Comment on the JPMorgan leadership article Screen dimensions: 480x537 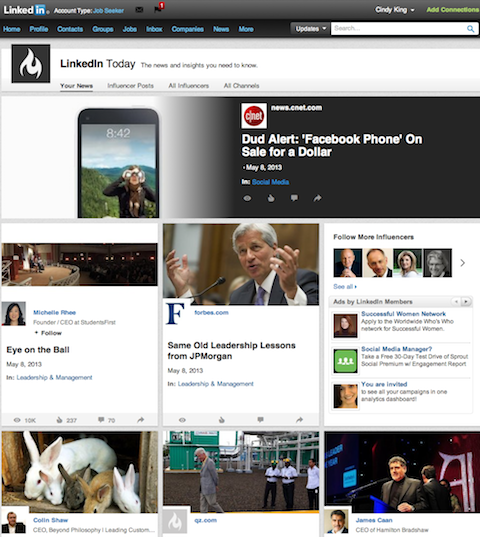[x=261, y=420]
